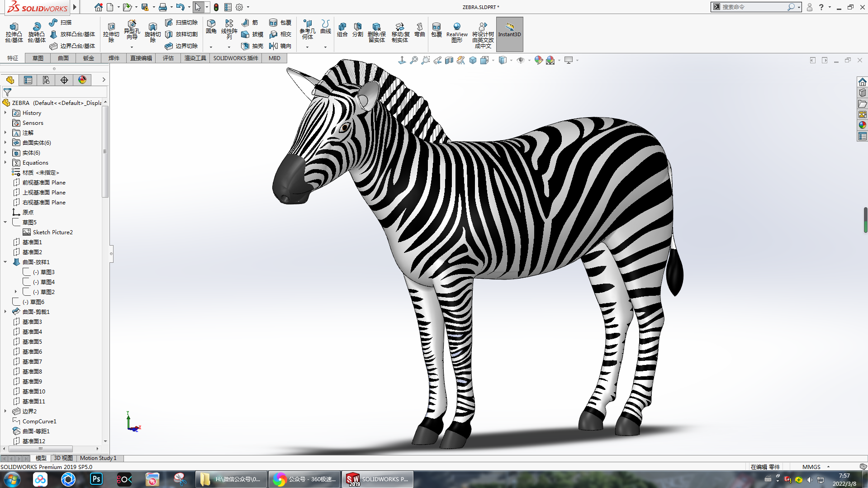Click the Windows Start button
Image resolution: width=868 pixels, height=488 pixels.
[12, 479]
